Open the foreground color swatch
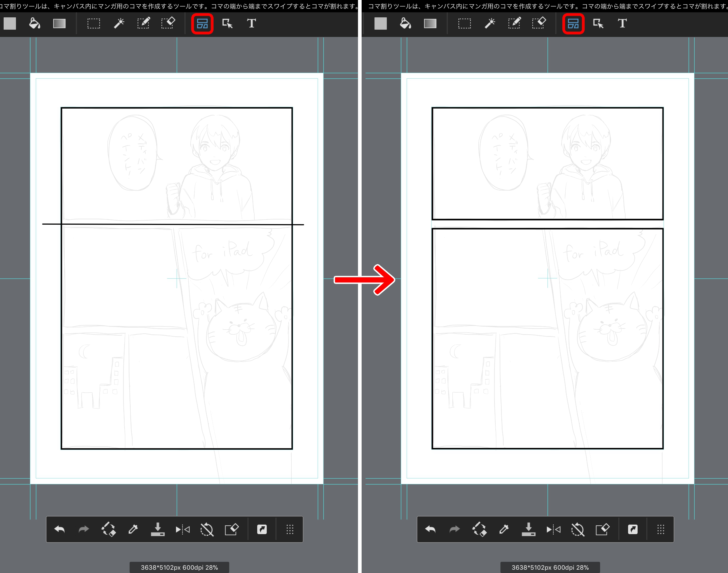The height and width of the screenshot is (573, 728). coord(10,24)
